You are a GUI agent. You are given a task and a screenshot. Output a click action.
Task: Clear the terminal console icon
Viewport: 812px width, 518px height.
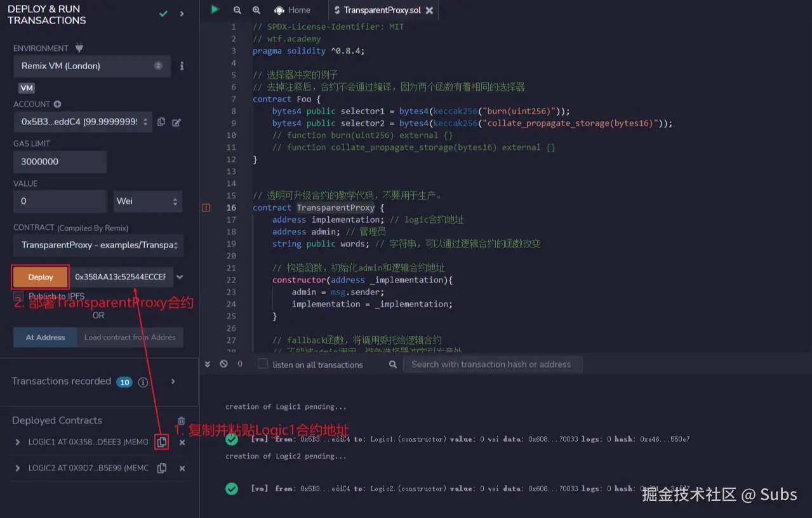pyautogui.click(x=223, y=364)
